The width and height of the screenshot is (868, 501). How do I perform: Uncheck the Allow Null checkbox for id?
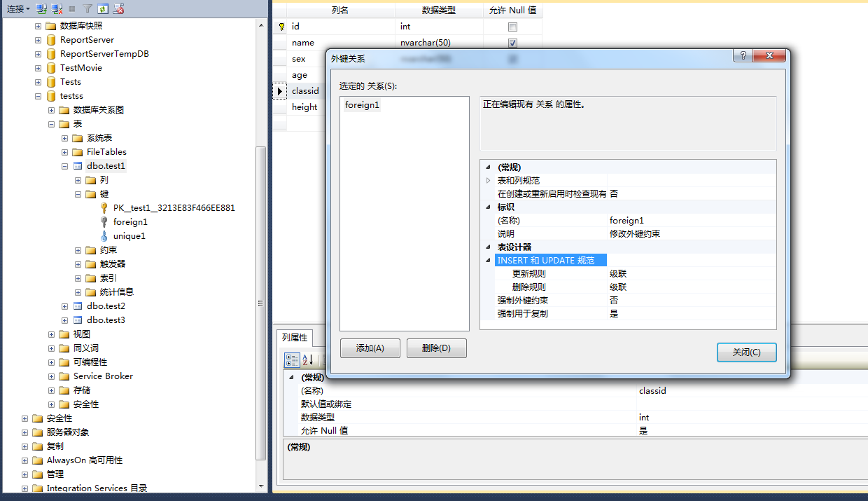[512, 26]
